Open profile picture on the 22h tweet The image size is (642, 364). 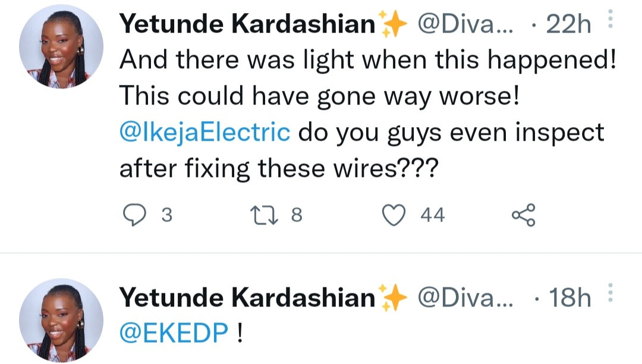coord(61,47)
